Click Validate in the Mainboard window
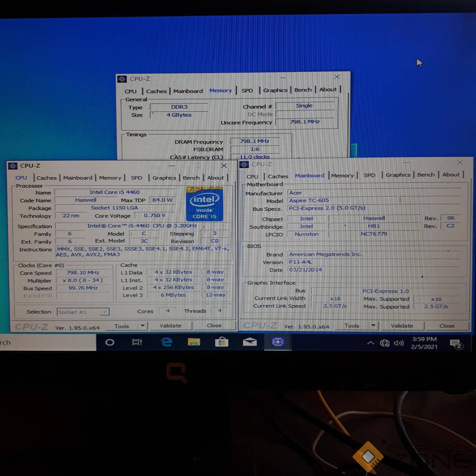 click(x=402, y=326)
